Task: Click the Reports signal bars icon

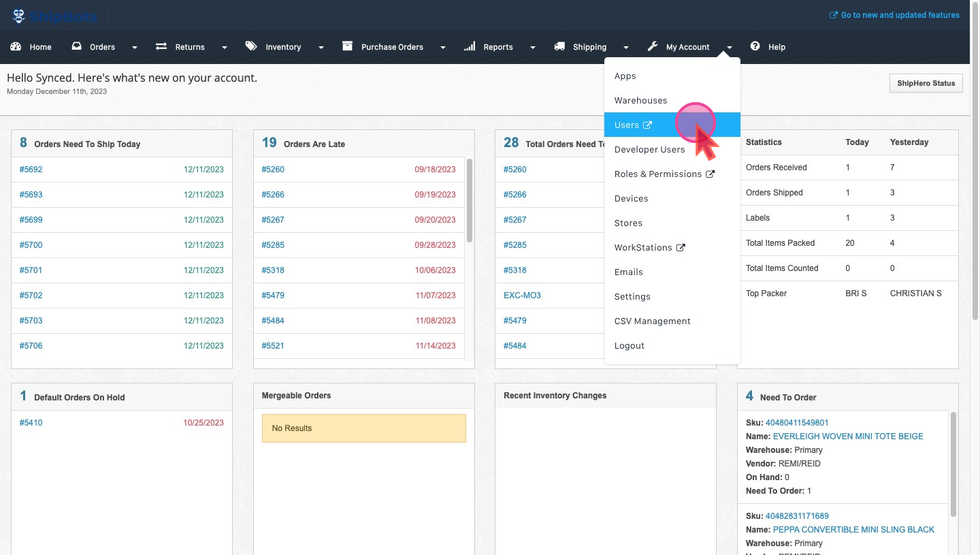Action: [470, 46]
